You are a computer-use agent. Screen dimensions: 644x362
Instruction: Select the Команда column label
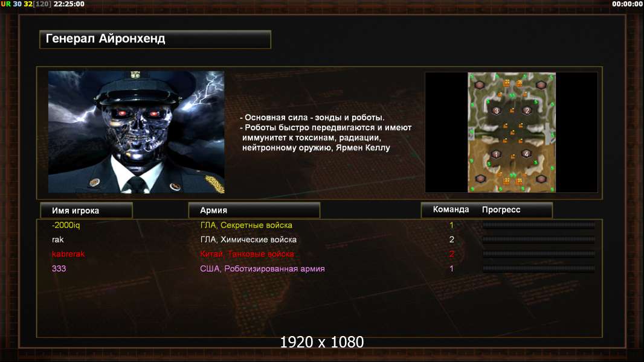coord(451,209)
